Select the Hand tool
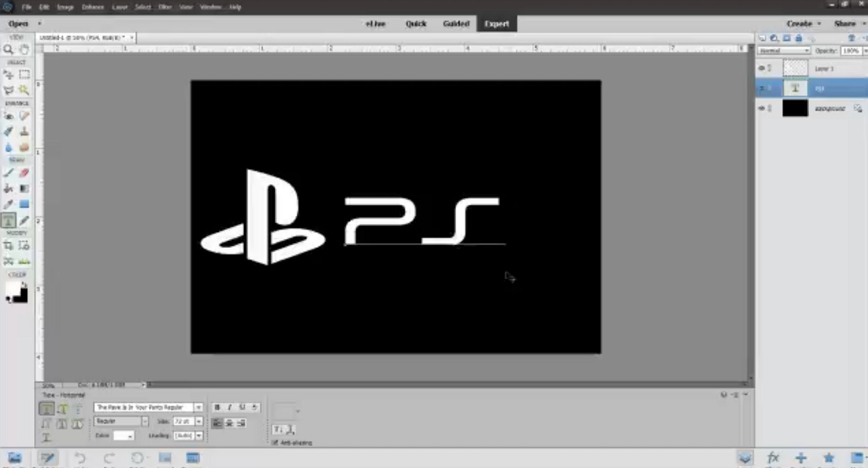Screen dimensions: 868x468 [24, 50]
